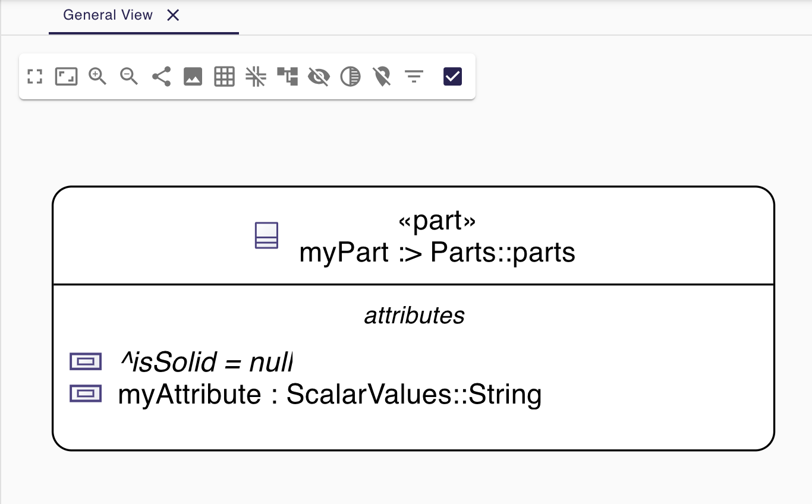Toggle the grid display icon
The image size is (812, 504).
pos(224,76)
